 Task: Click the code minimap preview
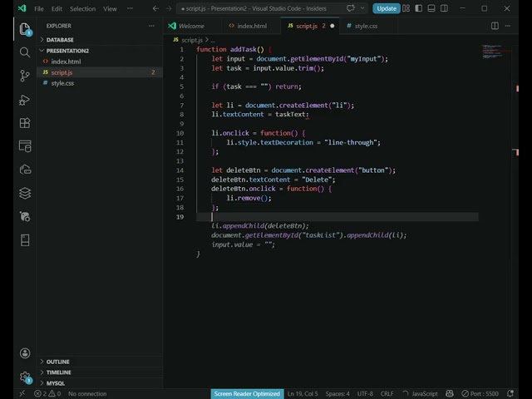(495, 52)
